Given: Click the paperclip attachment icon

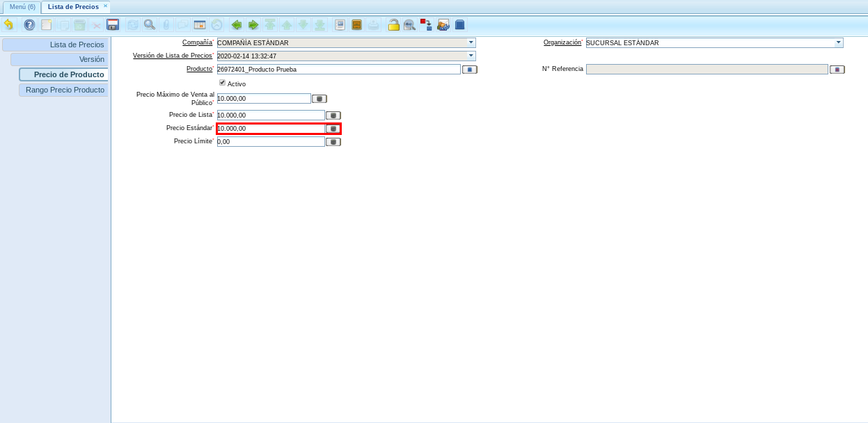Looking at the screenshot, I should [x=166, y=25].
